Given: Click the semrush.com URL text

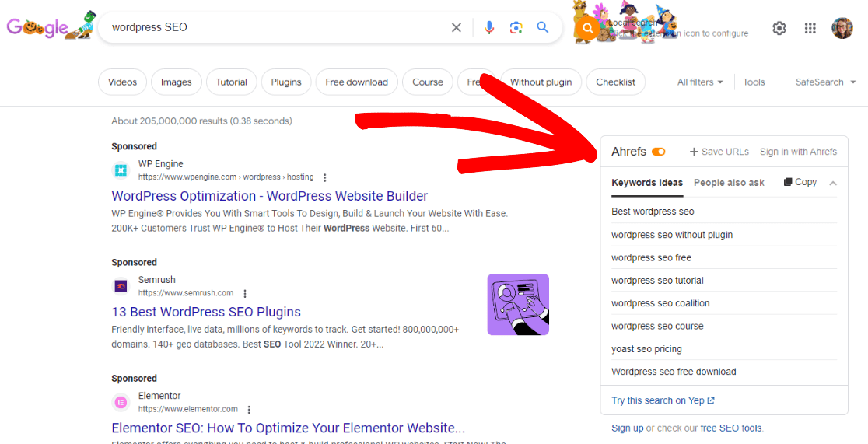Looking at the screenshot, I should (x=186, y=293).
